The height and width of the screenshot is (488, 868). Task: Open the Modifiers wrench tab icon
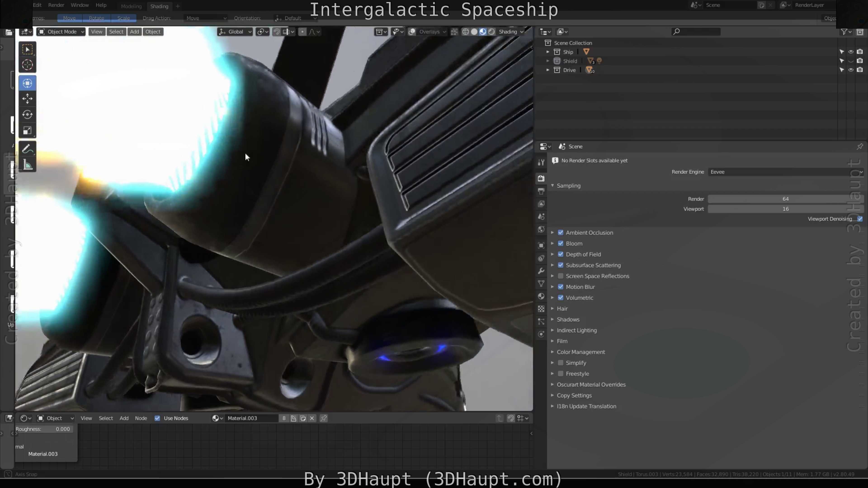coord(541,271)
